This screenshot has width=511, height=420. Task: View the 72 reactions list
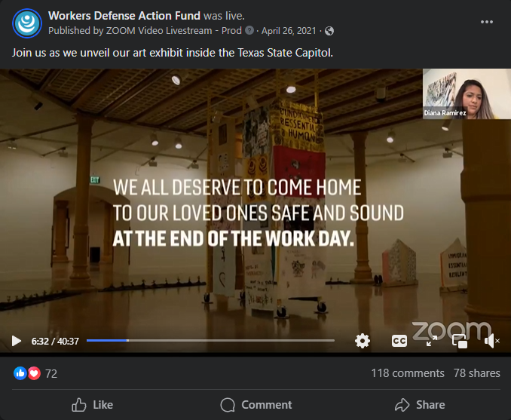tap(51, 374)
